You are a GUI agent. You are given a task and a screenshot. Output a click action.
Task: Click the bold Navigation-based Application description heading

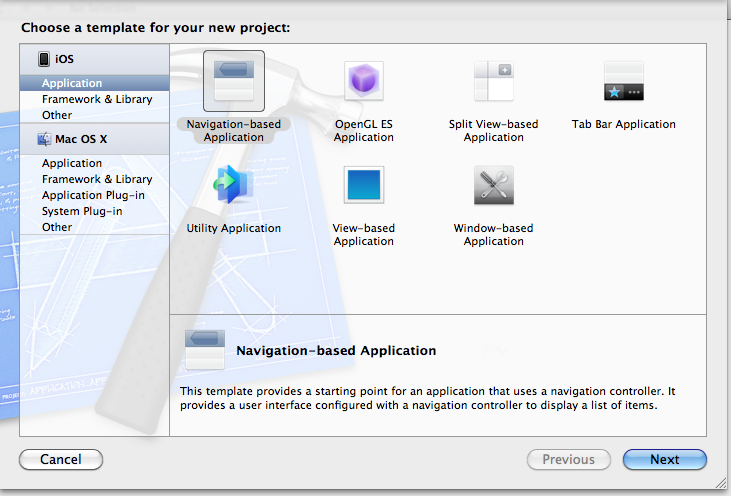coord(336,351)
